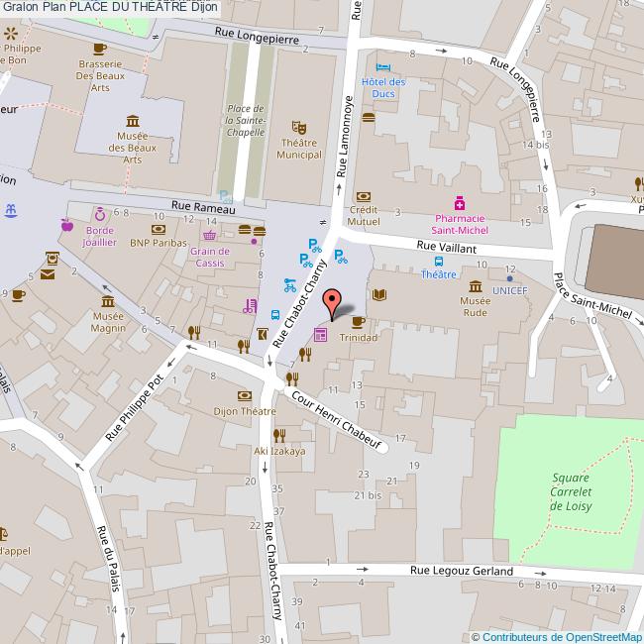The height and width of the screenshot is (644, 644).
Task: Click the Rue Legouz Gerland street label
Action: point(463,571)
